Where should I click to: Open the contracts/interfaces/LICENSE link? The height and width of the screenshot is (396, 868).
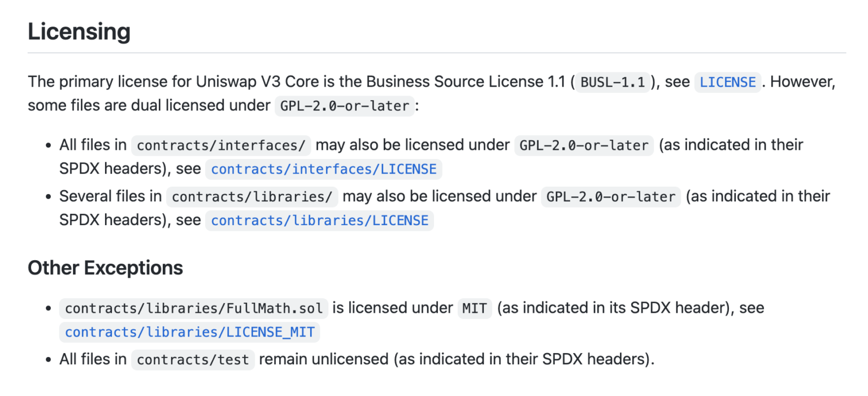point(323,169)
